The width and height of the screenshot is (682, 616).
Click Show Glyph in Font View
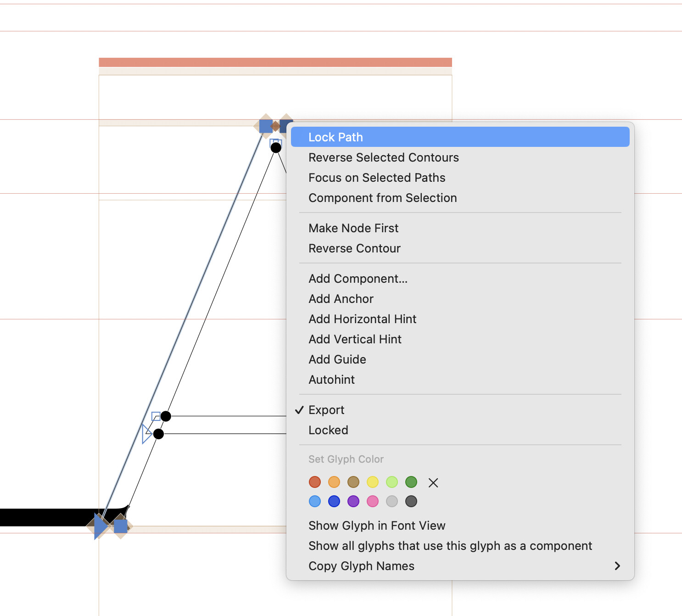point(376,526)
